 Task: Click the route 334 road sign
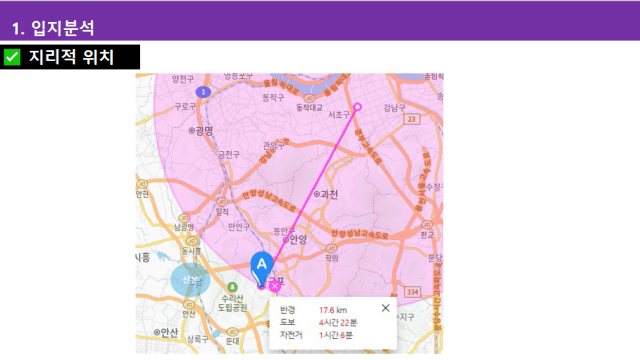click(413, 292)
